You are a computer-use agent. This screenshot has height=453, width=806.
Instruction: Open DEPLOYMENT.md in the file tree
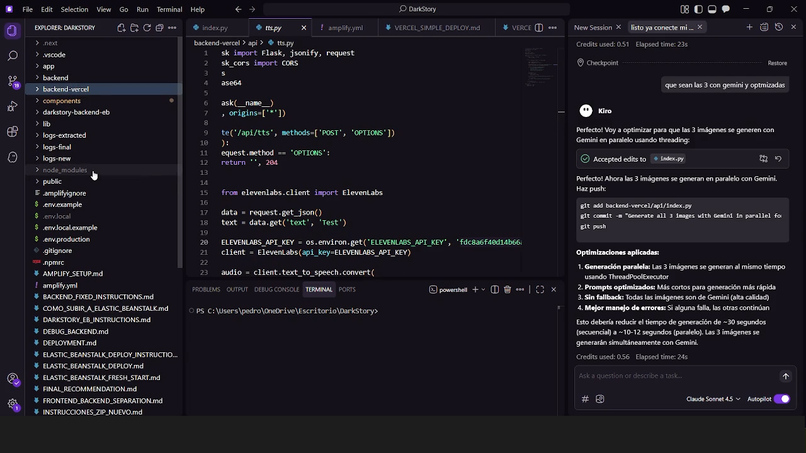click(x=103, y=343)
